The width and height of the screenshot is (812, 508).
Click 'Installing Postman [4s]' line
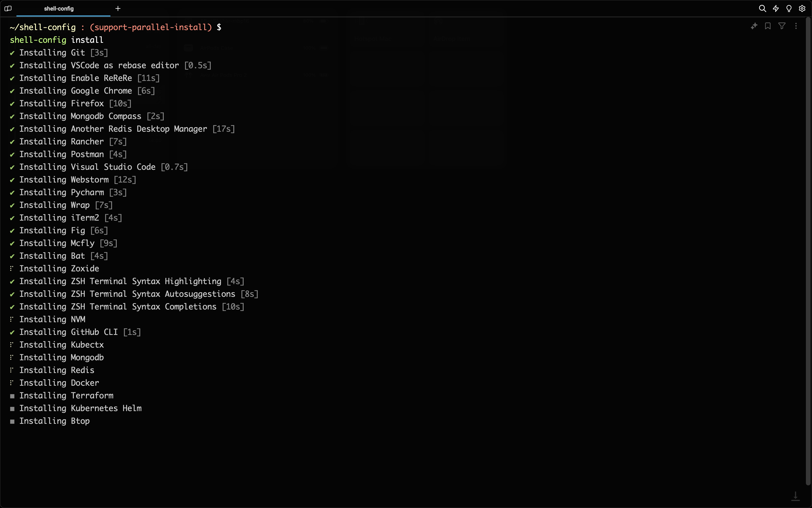68,155
